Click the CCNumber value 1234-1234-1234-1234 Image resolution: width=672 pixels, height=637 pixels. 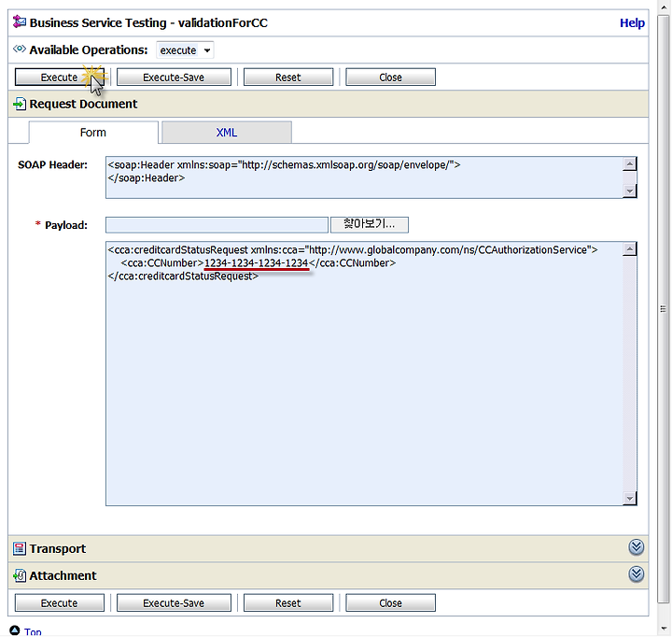tap(257, 263)
